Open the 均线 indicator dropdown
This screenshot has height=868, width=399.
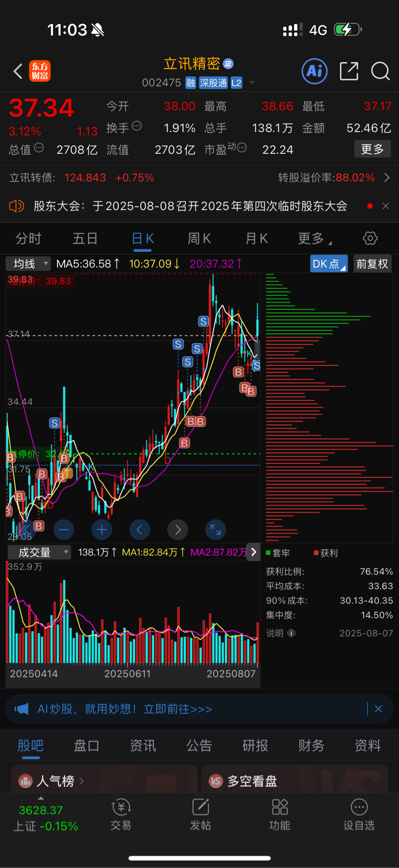[x=28, y=264]
